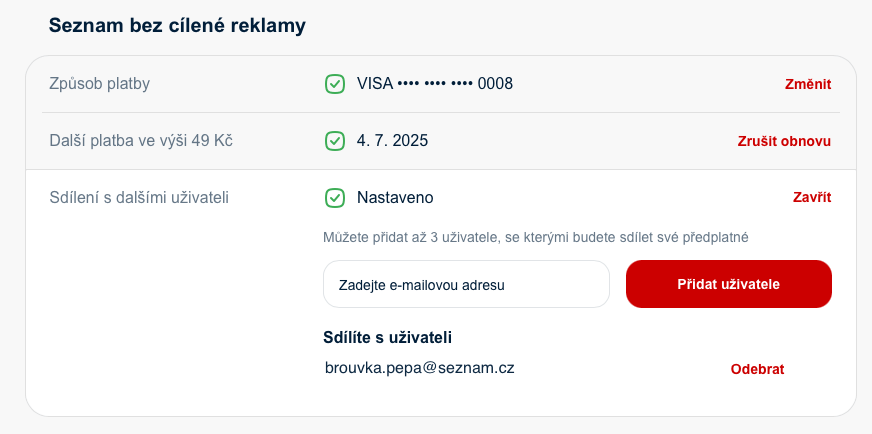Click the next payment date 4. 7. 2025
The width and height of the screenshot is (872, 434).
pos(393,141)
